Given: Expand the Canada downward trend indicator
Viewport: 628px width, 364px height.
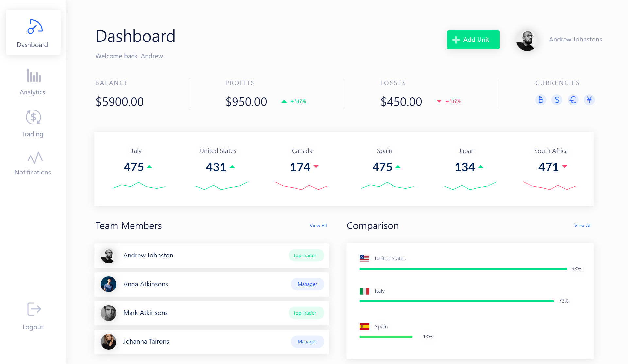Looking at the screenshot, I should click(x=316, y=167).
